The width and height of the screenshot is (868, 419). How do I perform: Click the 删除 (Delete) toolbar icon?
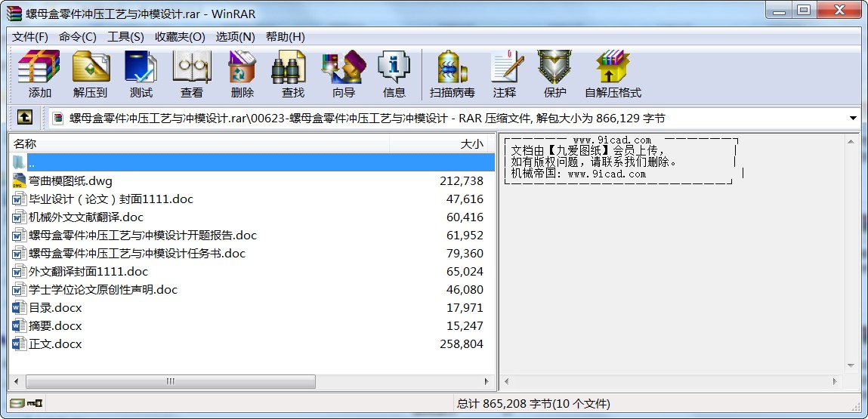242,74
